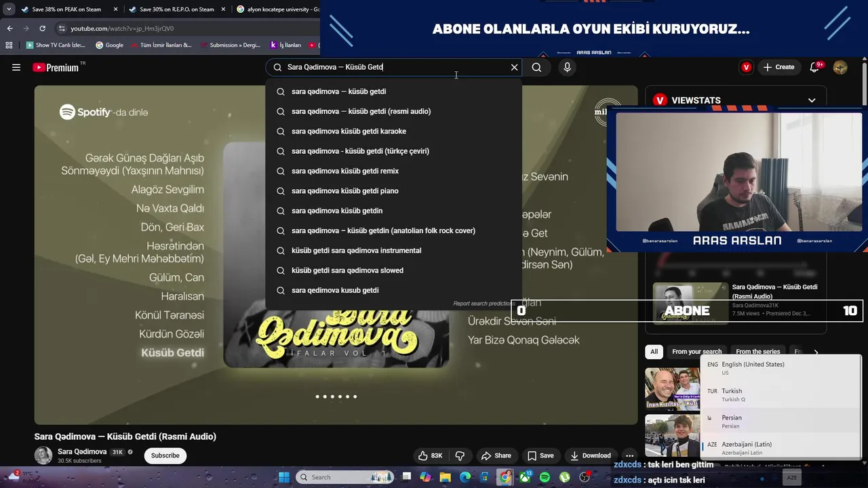Save video to a playlist

click(540, 455)
